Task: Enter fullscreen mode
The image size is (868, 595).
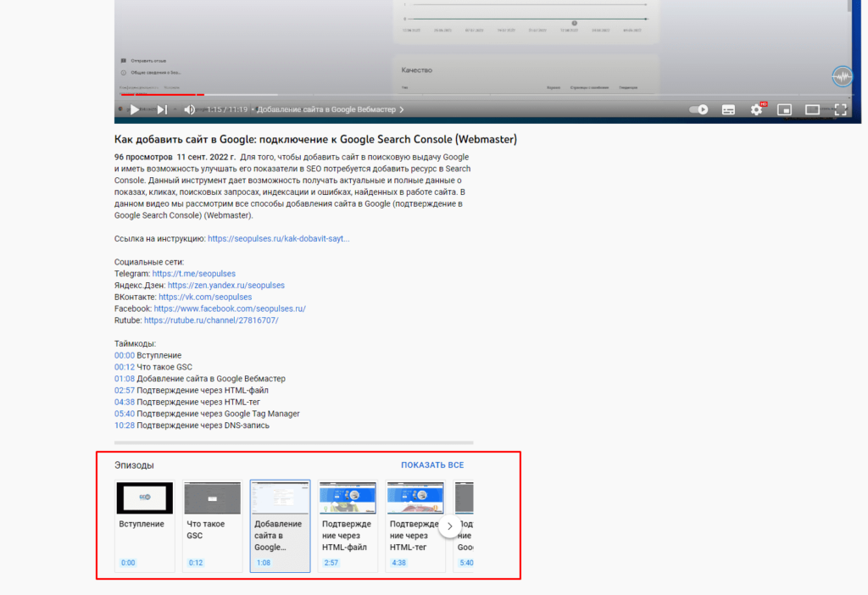Action: pyautogui.click(x=840, y=109)
